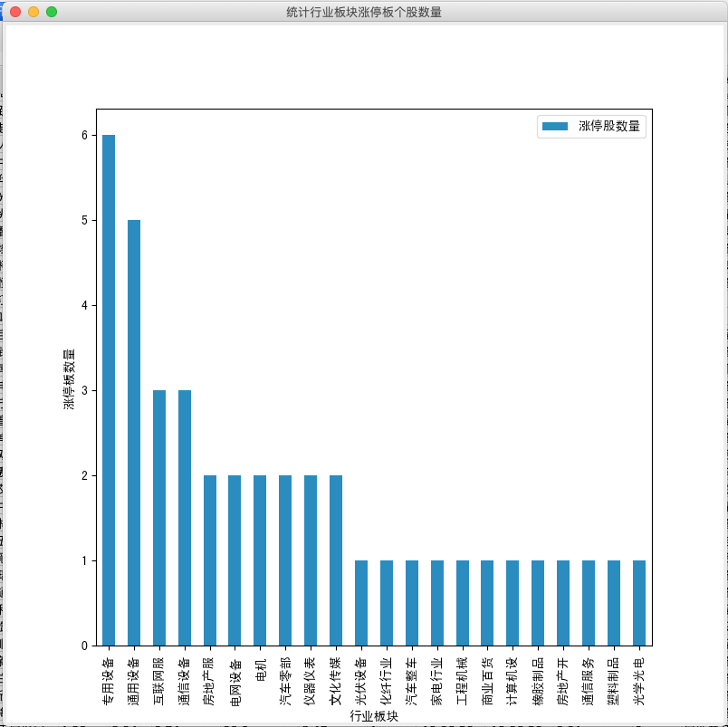Select the 通用设备 bar

[x=134, y=433]
